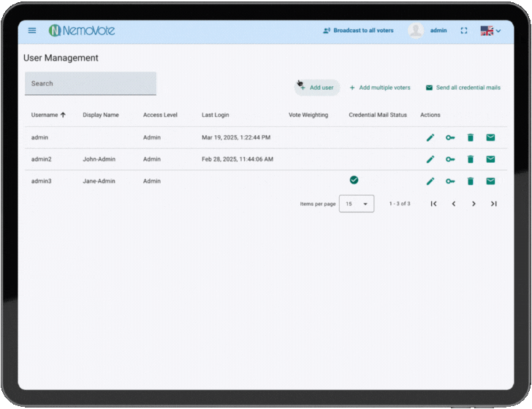Image resolution: width=532 pixels, height=409 pixels.
Task: Toggle fullscreen mode icon
Action: tap(464, 31)
